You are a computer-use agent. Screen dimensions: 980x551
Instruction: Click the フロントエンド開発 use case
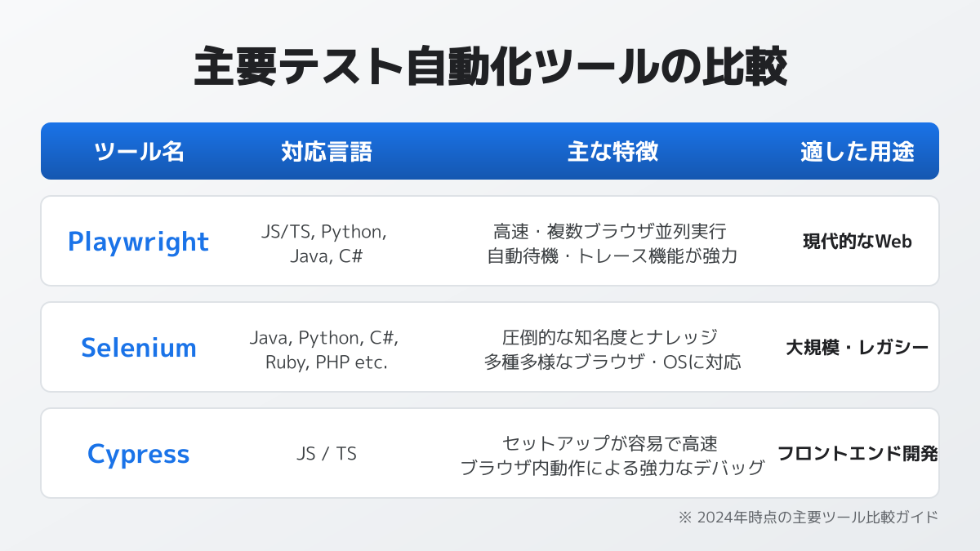point(857,454)
